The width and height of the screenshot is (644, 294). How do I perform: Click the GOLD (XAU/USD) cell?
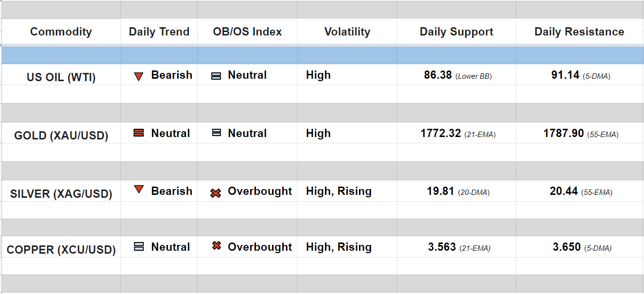click(61, 136)
